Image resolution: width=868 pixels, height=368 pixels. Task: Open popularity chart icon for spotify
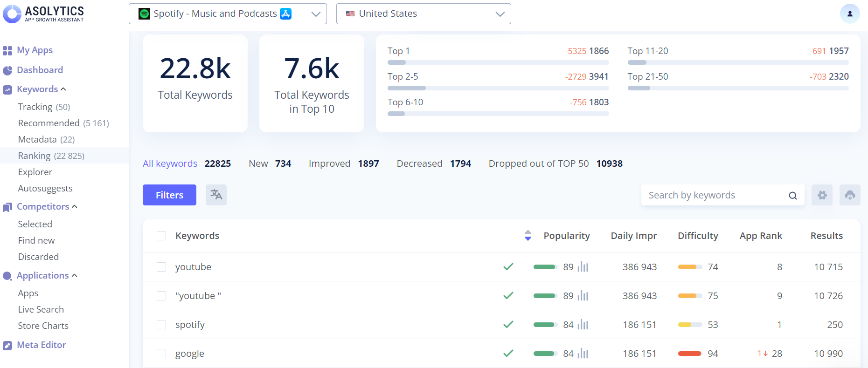pos(583,325)
